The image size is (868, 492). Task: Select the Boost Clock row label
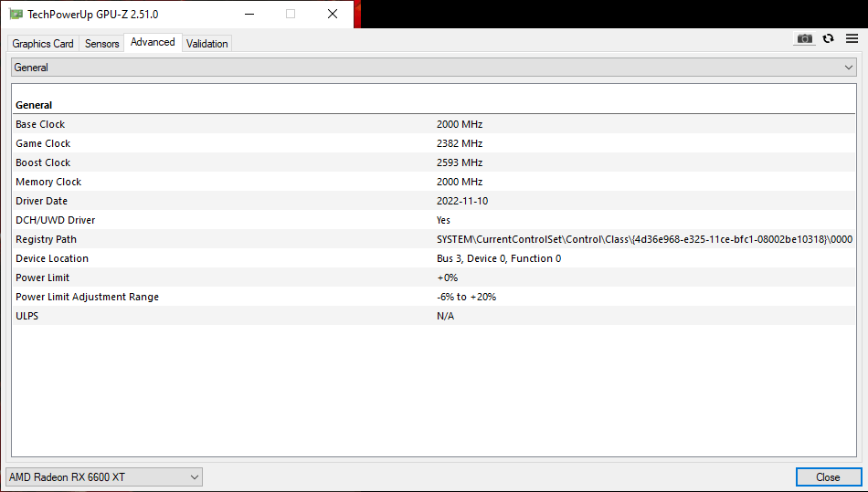click(x=43, y=162)
